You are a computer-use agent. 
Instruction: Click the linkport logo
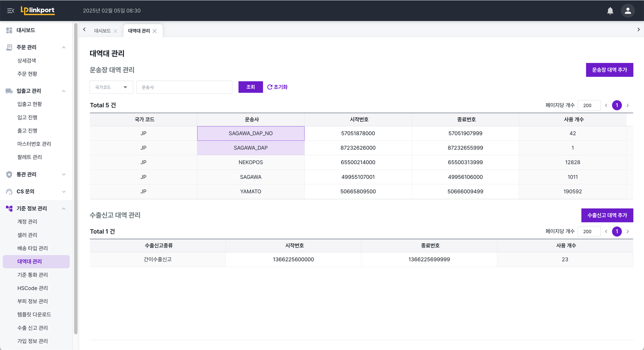38,10
